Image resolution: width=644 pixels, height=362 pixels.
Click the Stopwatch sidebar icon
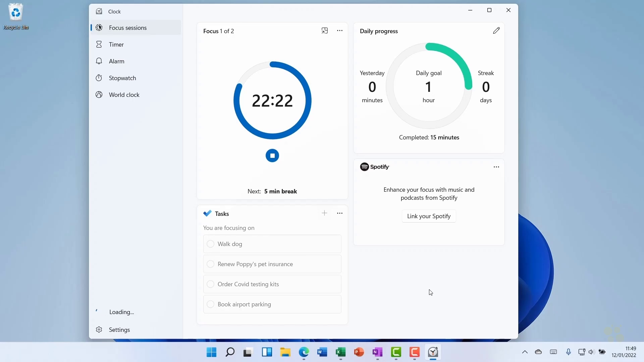99,78
